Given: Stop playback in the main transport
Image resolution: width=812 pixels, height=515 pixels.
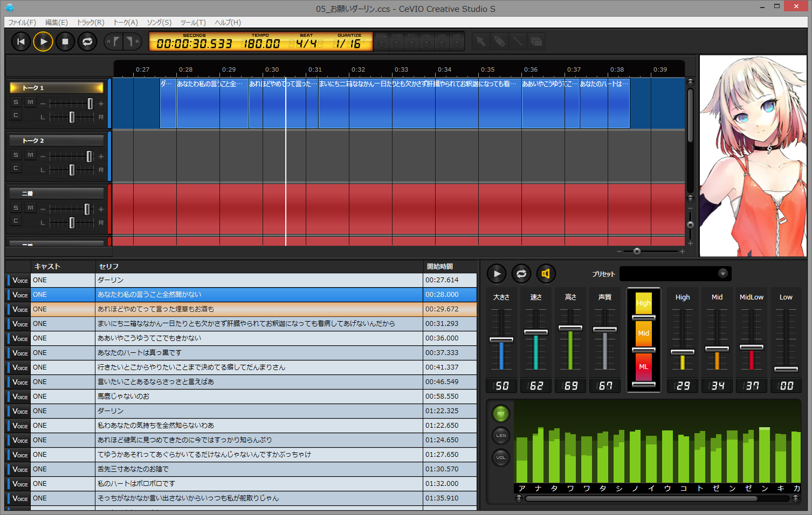Looking at the screenshot, I should pos(65,41).
